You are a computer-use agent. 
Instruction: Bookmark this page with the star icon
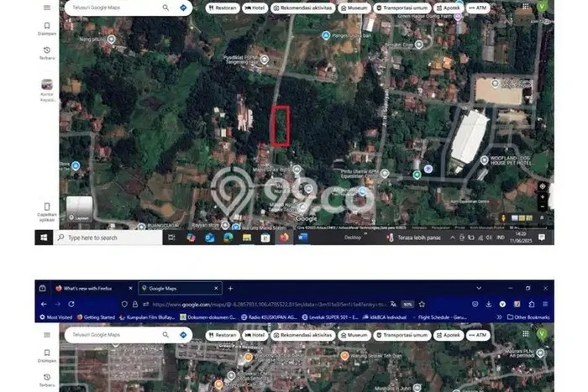tap(422, 305)
